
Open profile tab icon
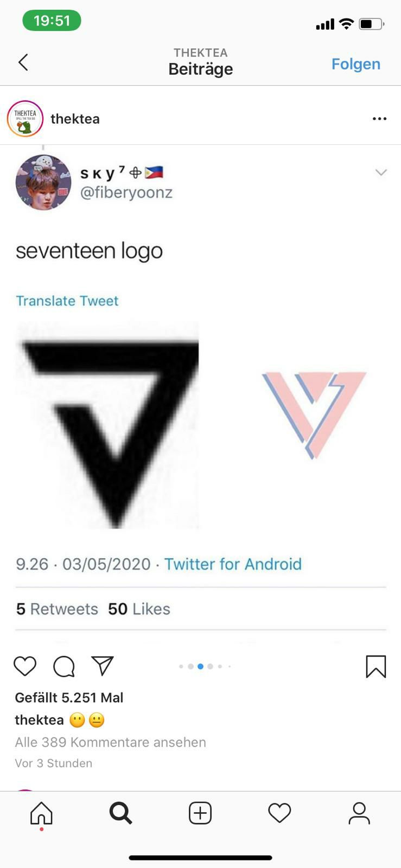click(359, 813)
